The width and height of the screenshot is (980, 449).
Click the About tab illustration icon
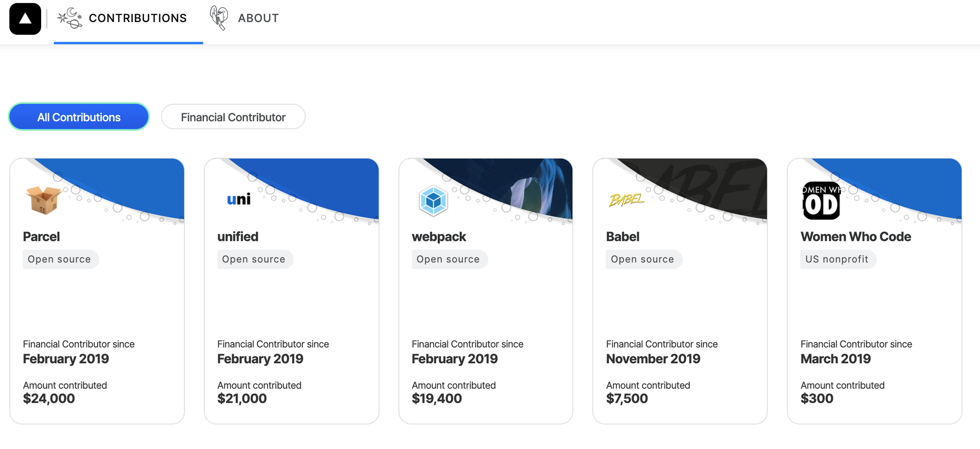tap(219, 18)
